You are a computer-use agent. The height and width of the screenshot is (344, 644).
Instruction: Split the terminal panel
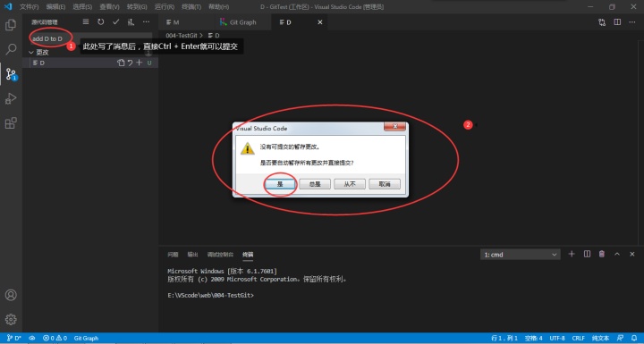[587, 254]
